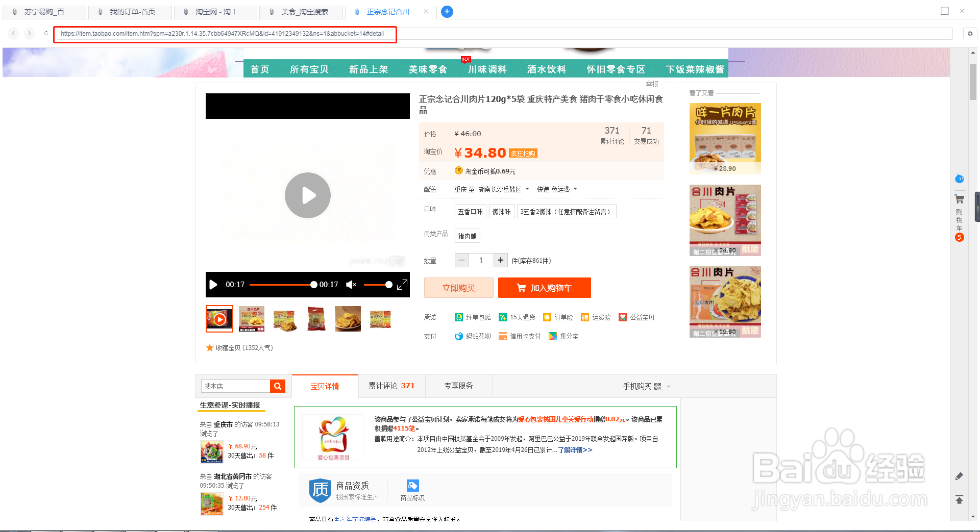Select the 猪肉脯 meat product option
This screenshot has height=532, width=980.
point(467,236)
